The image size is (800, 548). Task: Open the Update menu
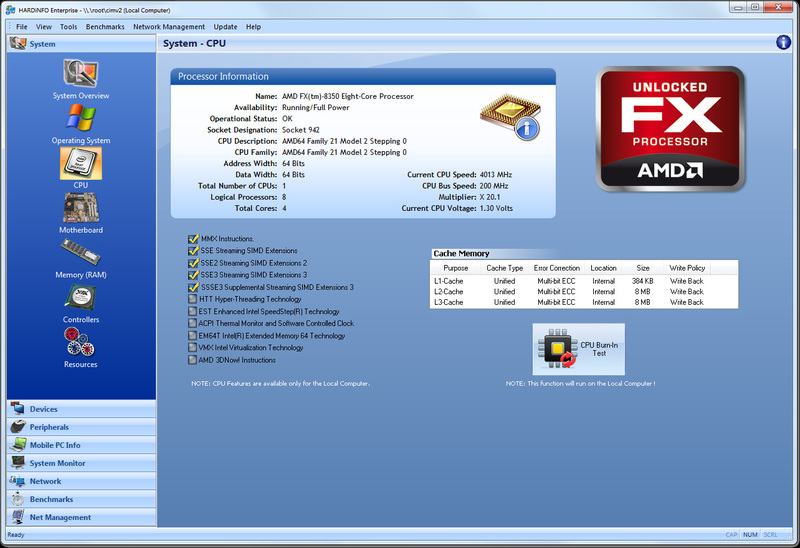226,27
